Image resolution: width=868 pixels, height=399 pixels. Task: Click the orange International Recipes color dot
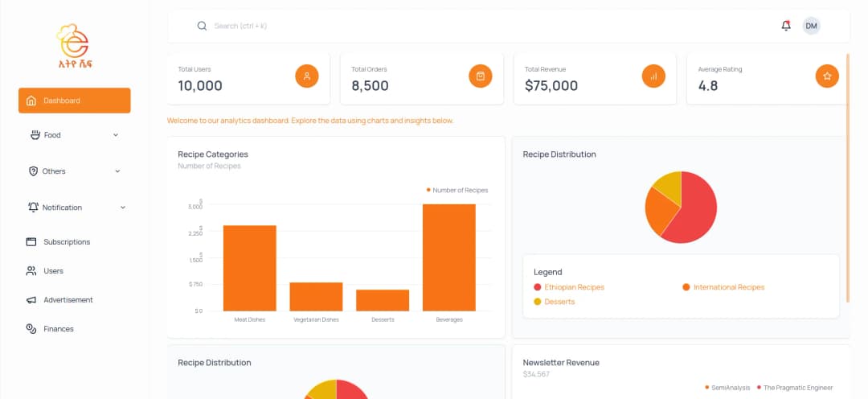point(686,287)
